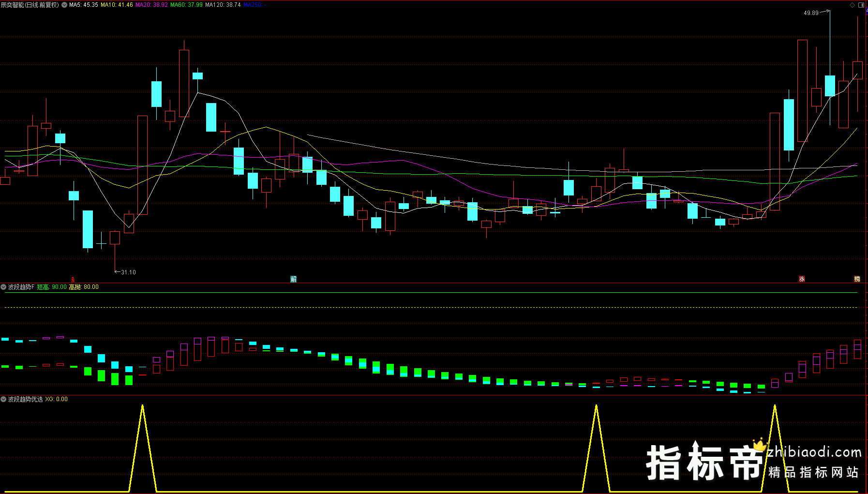Click the 高抛: 80.00 value label
This screenshot has width=868, height=494.
84,287
